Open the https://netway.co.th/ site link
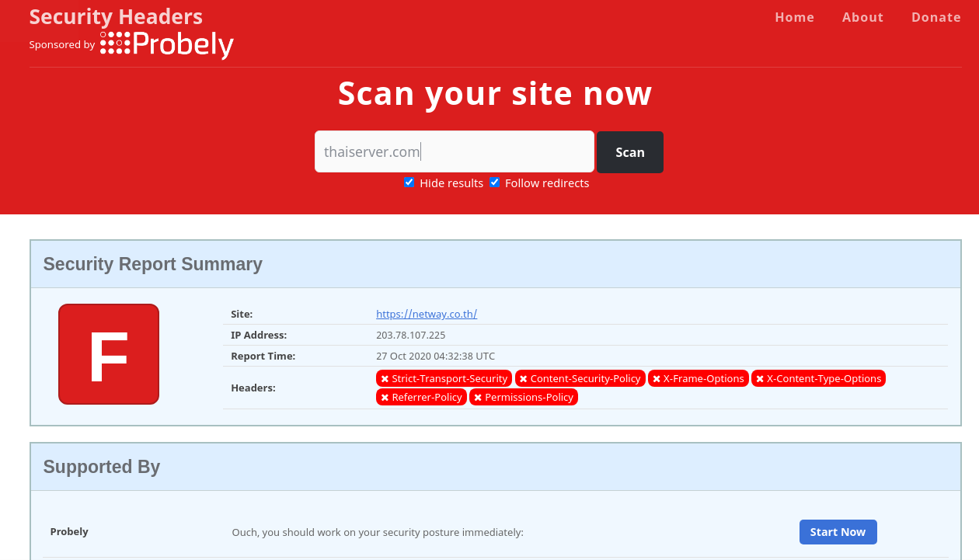This screenshot has height=560, width=979. pyautogui.click(x=427, y=314)
